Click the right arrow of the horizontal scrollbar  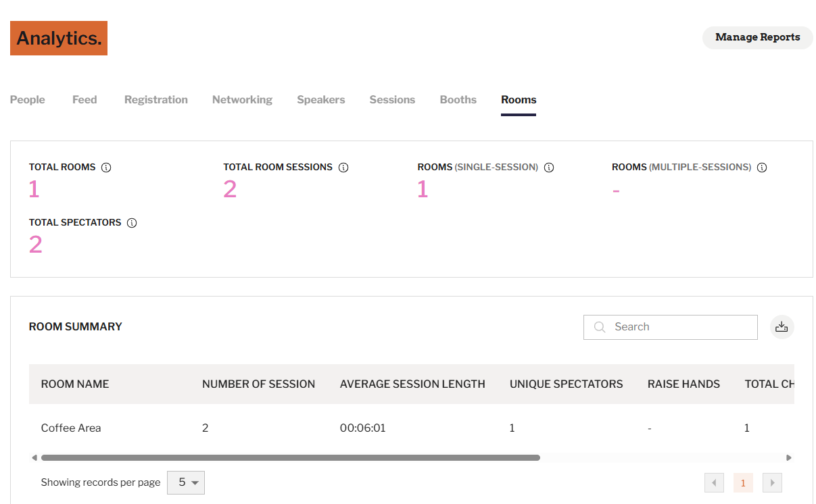(x=789, y=457)
